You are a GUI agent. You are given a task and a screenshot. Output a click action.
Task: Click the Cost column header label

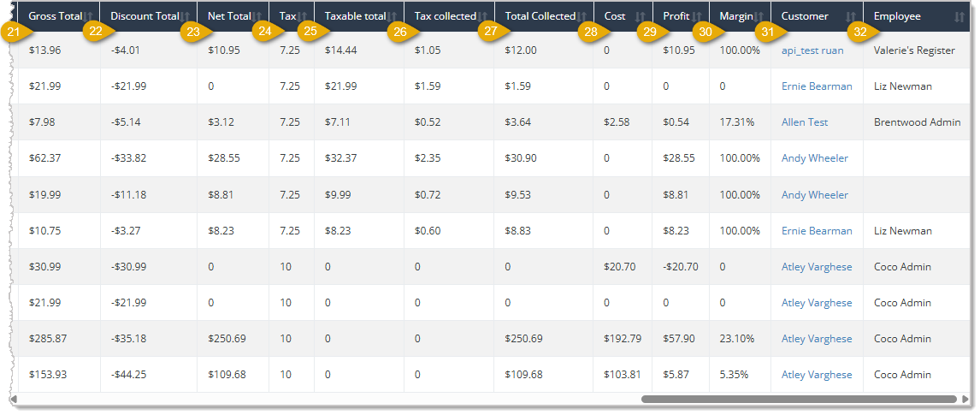tap(614, 16)
